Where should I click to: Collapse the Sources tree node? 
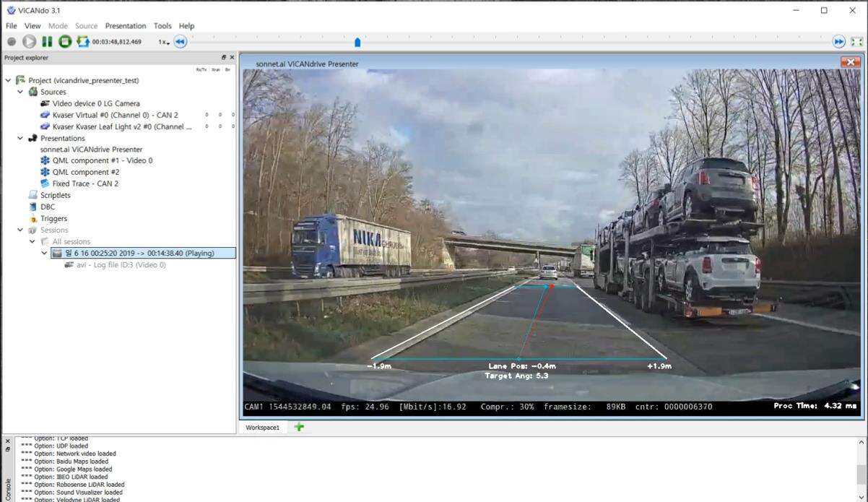[20, 92]
